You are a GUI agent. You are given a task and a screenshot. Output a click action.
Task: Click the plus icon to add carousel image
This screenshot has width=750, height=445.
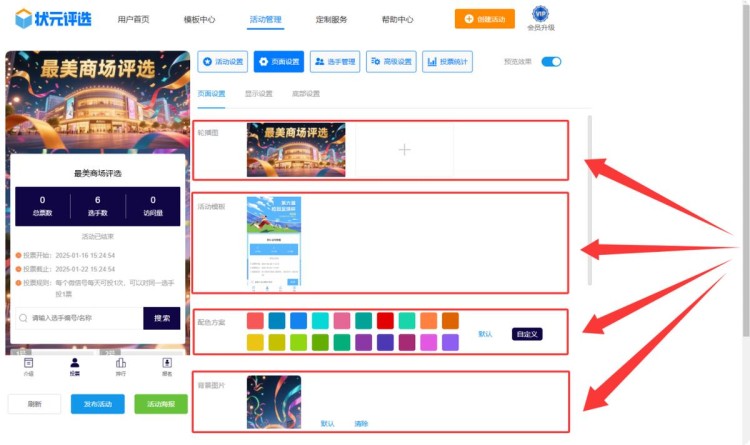404,150
